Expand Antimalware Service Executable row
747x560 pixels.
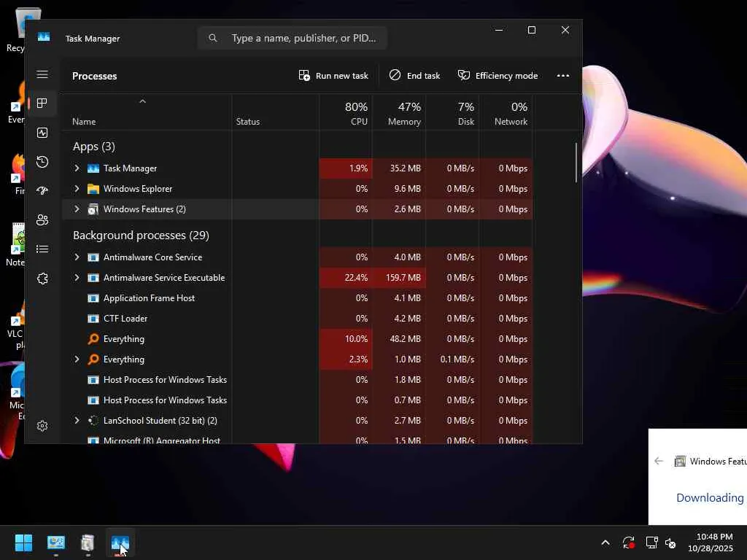[x=77, y=278]
